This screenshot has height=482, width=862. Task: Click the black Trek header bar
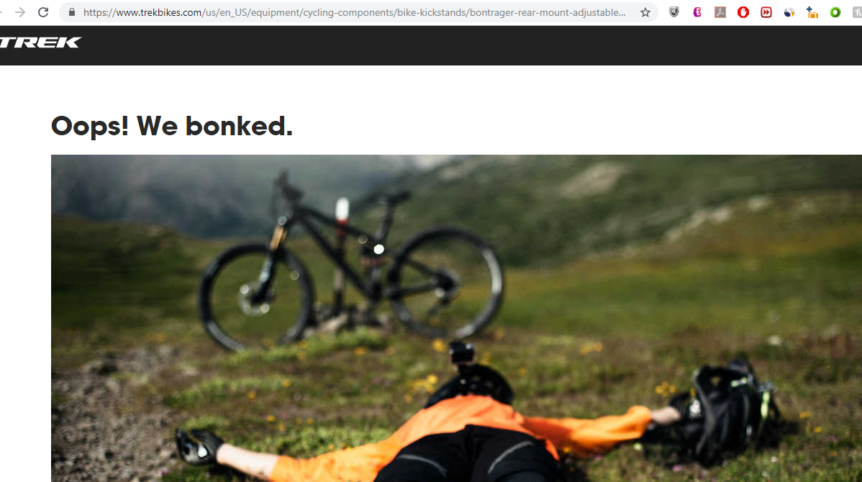pos(431,45)
